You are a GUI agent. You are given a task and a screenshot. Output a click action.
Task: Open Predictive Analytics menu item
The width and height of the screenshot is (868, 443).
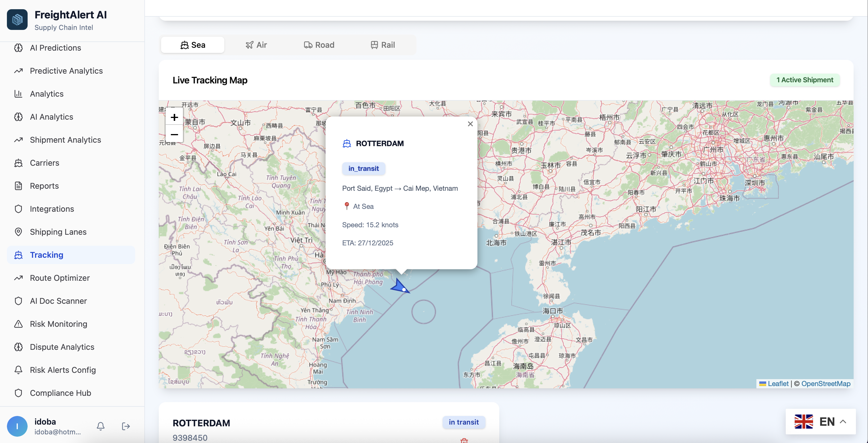point(71,71)
